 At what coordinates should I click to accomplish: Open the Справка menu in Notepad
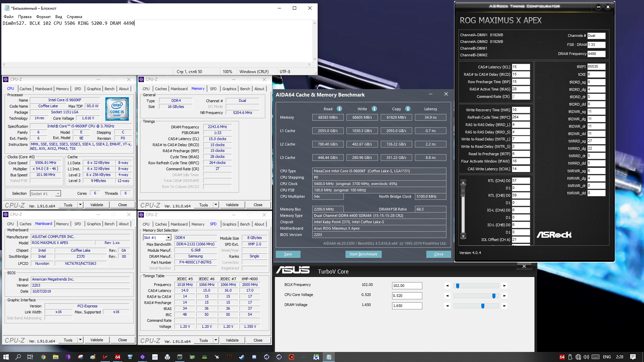[74, 17]
